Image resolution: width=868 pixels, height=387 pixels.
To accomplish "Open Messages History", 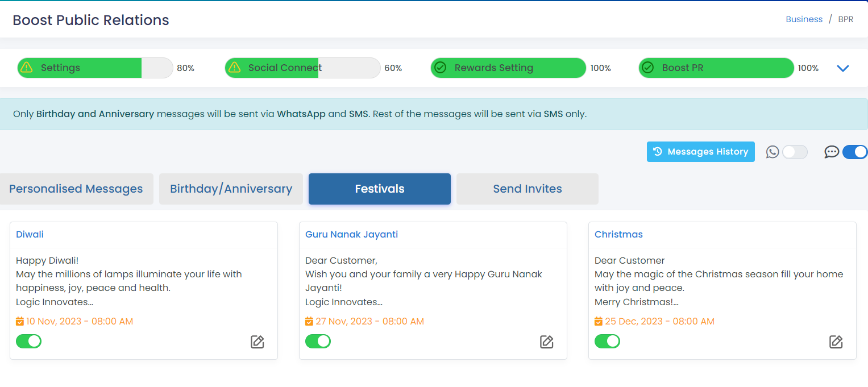I will coord(701,152).
